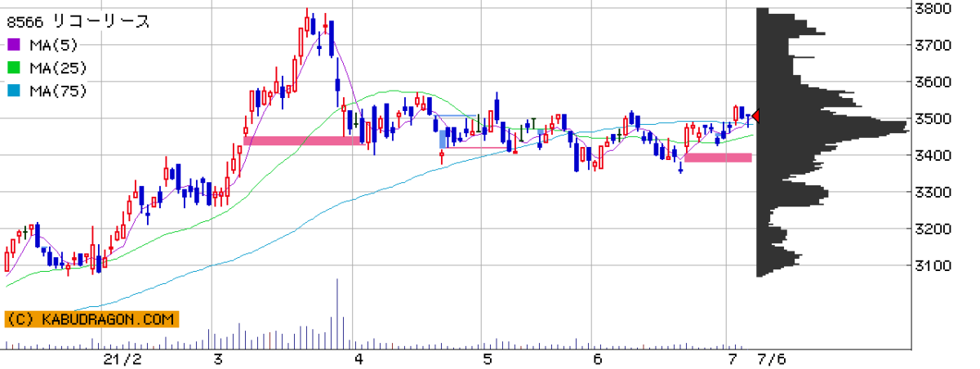Screen dimensions: 980x369
Task: Click the month 3 date axis label
Action: click(218, 360)
